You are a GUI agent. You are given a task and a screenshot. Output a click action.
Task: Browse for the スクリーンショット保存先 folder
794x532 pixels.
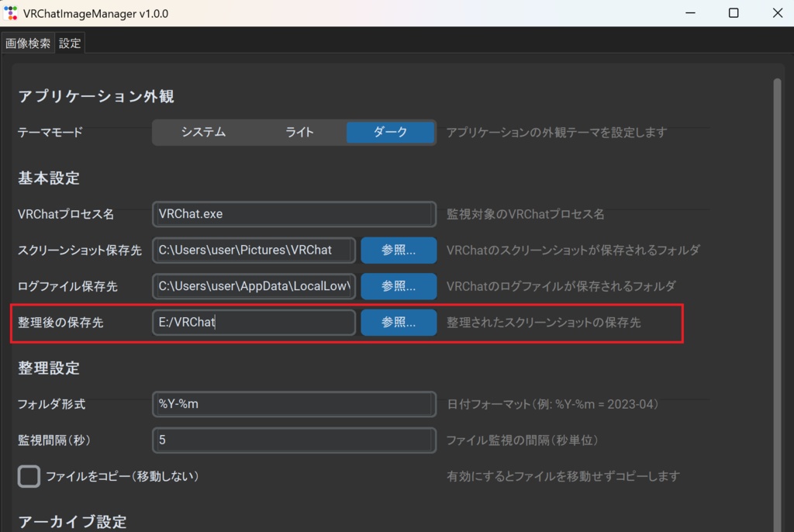pos(398,250)
